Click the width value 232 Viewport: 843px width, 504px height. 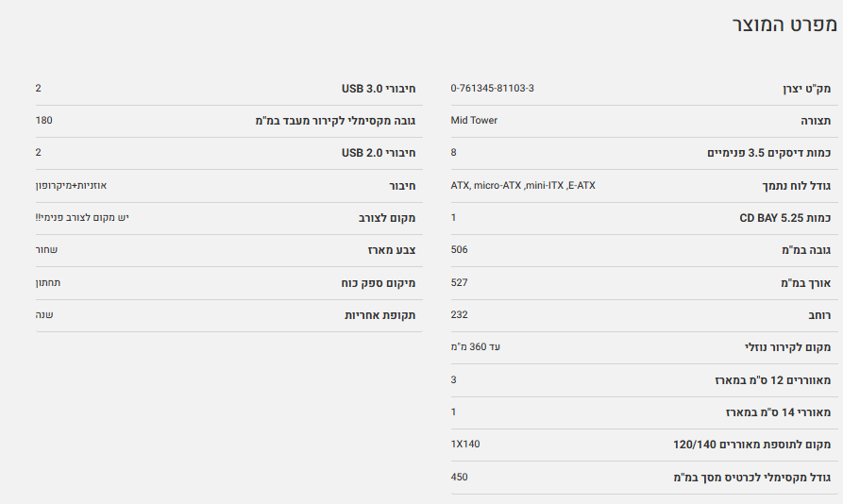[460, 314]
